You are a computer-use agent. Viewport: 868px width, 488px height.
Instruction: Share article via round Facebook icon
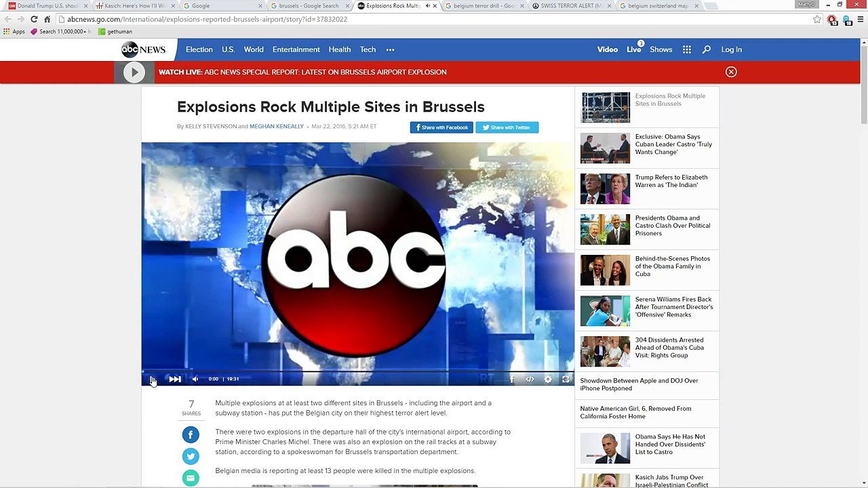tap(191, 434)
